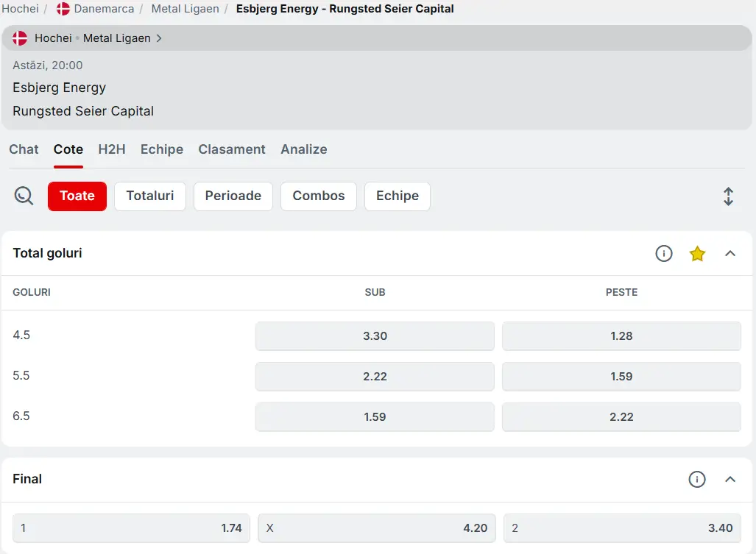Open info for Total goluri market
The height and width of the screenshot is (554, 756).
(x=664, y=254)
